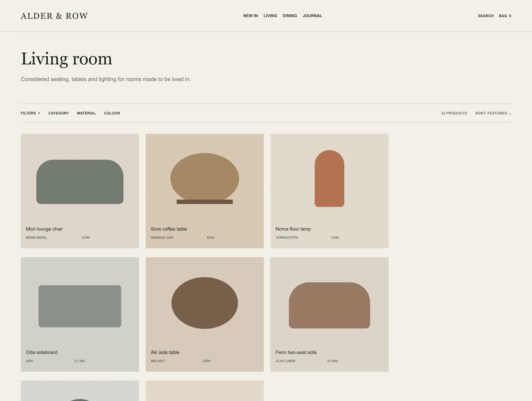The width and height of the screenshot is (532, 401).
Task: Open the Journal navigation item
Action: click(312, 16)
